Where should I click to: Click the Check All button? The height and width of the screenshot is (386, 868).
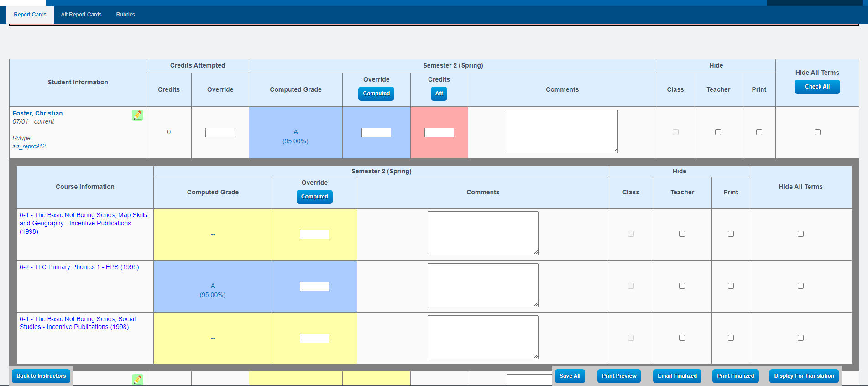tap(817, 87)
